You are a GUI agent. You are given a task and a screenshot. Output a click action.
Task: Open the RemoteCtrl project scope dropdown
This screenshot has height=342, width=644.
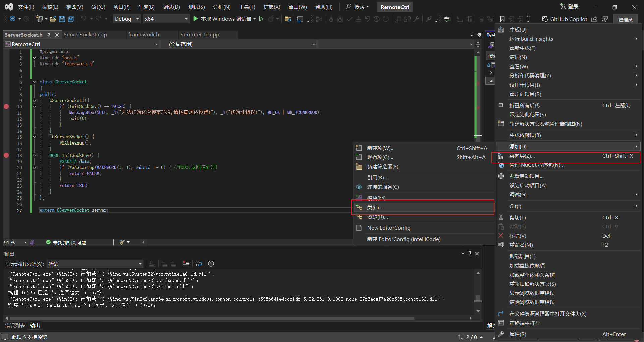[x=81, y=44]
